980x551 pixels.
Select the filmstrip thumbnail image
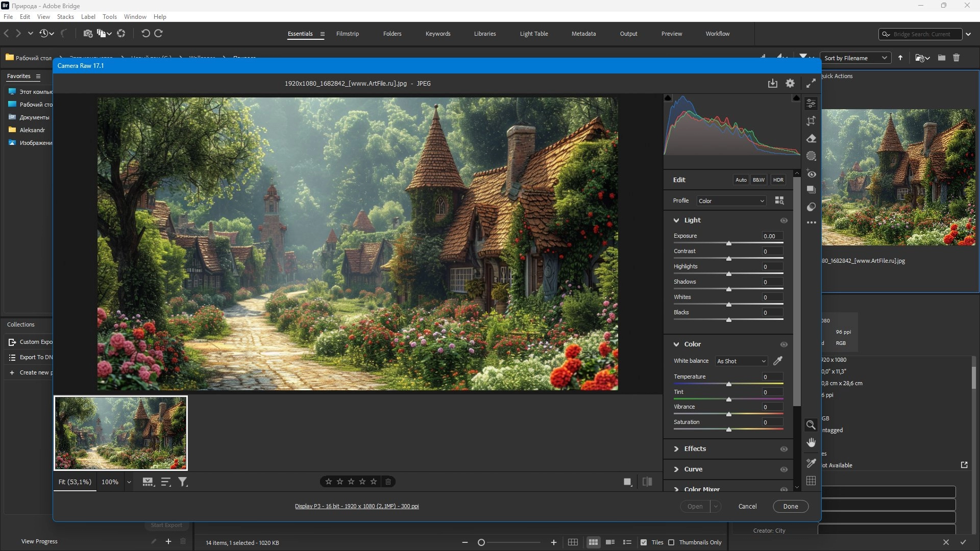pos(121,433)
